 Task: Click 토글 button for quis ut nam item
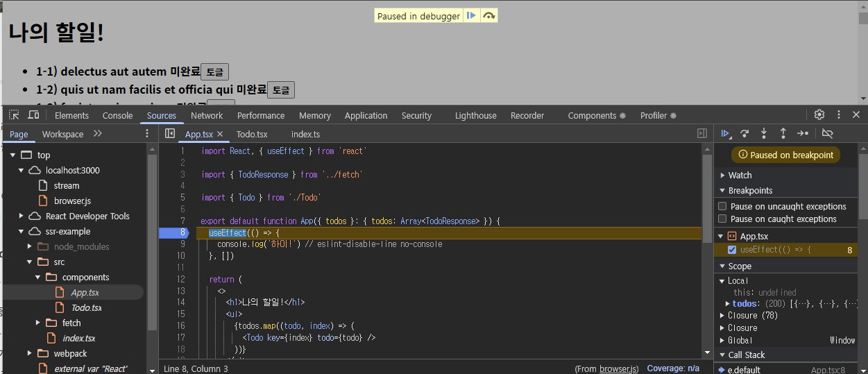click(281, 90)
